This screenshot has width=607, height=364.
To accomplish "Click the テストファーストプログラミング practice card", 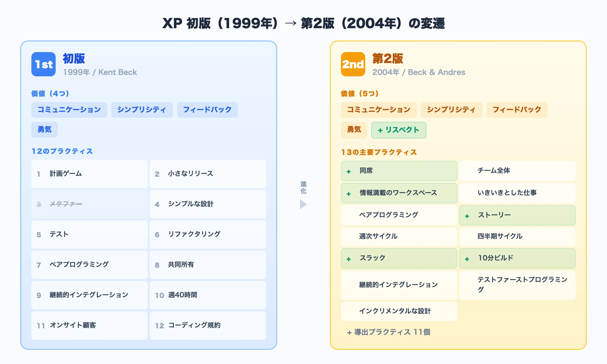I will [517, 285].
